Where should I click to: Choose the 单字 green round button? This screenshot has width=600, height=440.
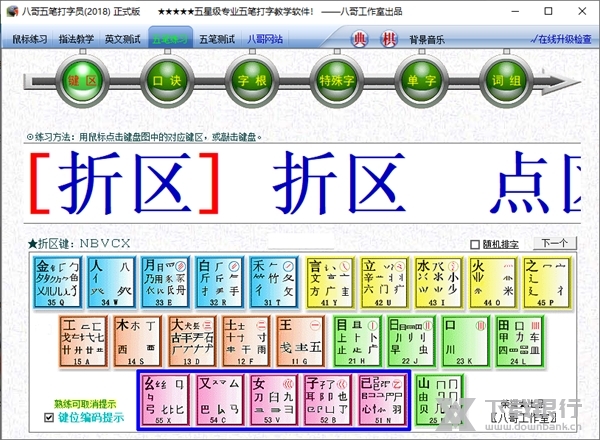coord(421,81)
